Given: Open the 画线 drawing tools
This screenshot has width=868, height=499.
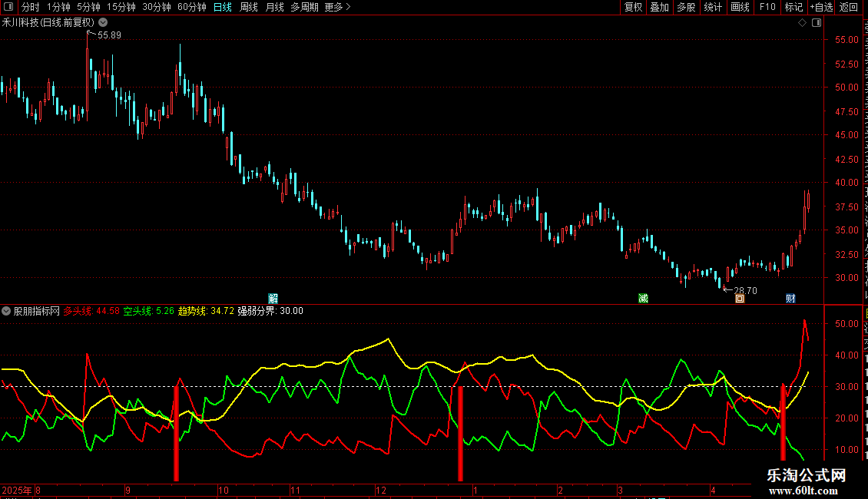Looking at the screenshot, I should [x=740, y=7].
